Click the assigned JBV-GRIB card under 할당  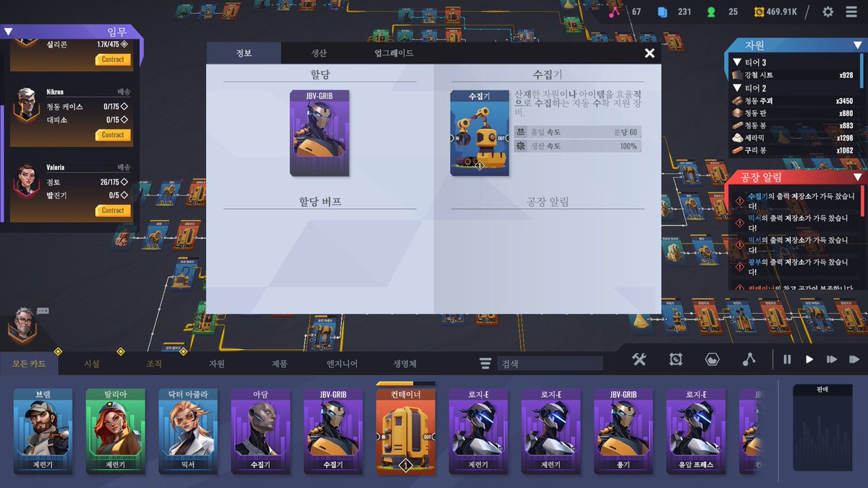[x=320, y=133]
